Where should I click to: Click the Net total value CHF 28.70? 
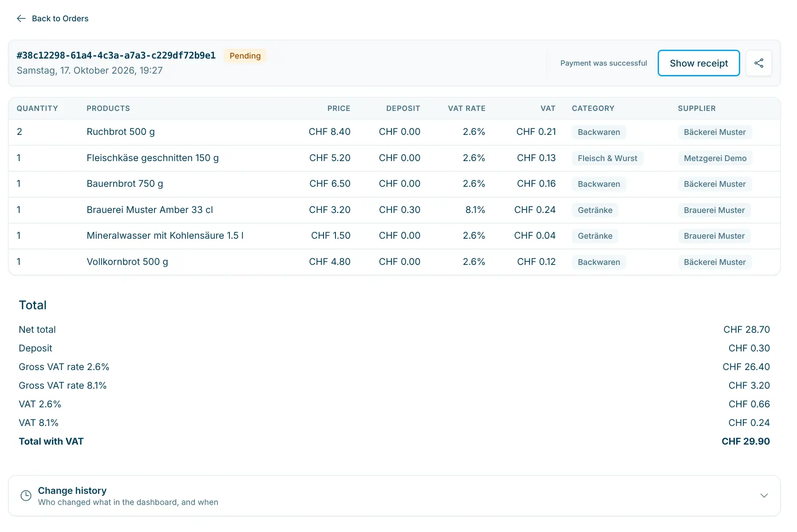tap(746, 330)
